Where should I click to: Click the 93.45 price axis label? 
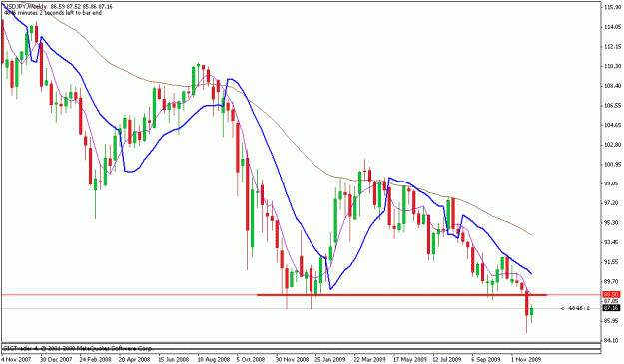[x=612, y=242]
